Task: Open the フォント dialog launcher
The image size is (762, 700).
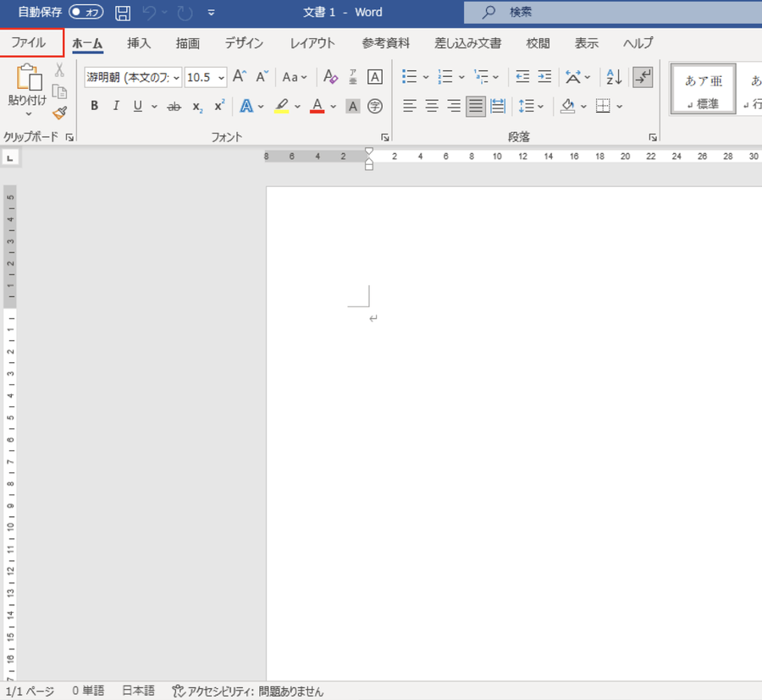Action: click(385, 137)
